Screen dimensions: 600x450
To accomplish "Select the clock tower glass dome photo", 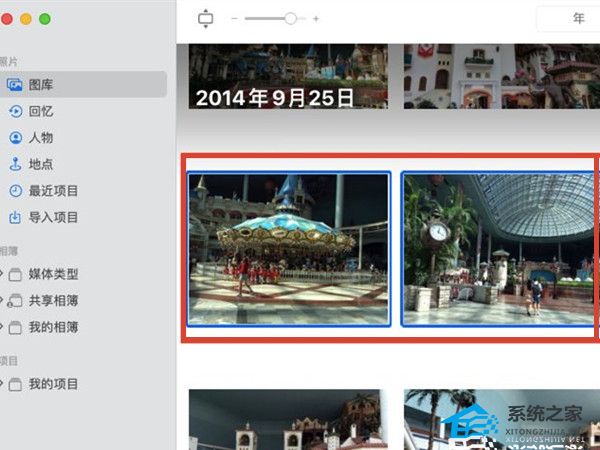I will 499,249.
